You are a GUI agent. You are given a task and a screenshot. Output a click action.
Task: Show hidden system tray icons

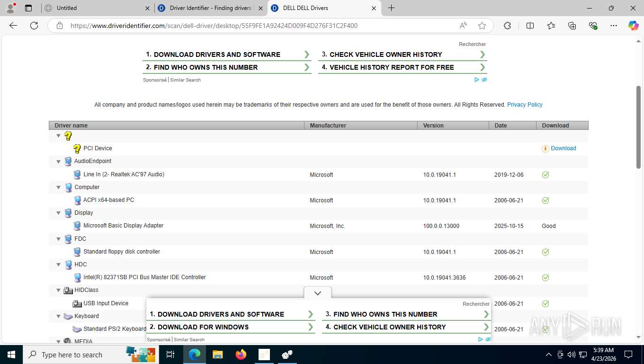549,355
